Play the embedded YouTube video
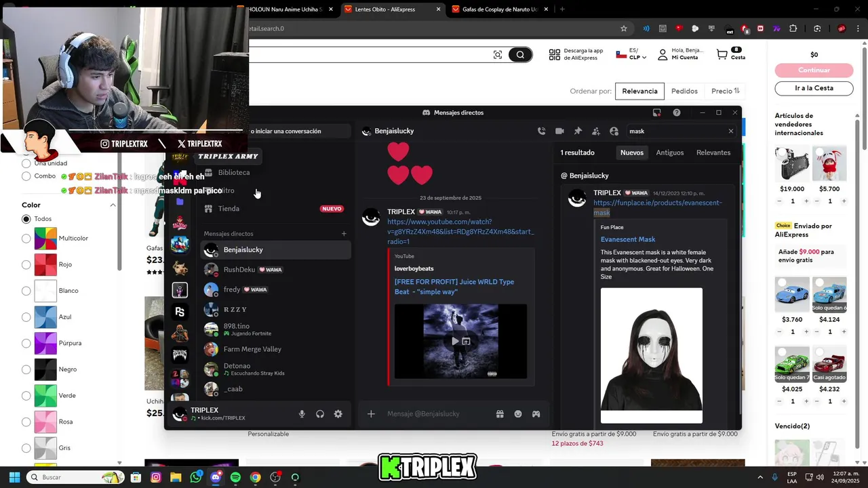 coord(455,341)
